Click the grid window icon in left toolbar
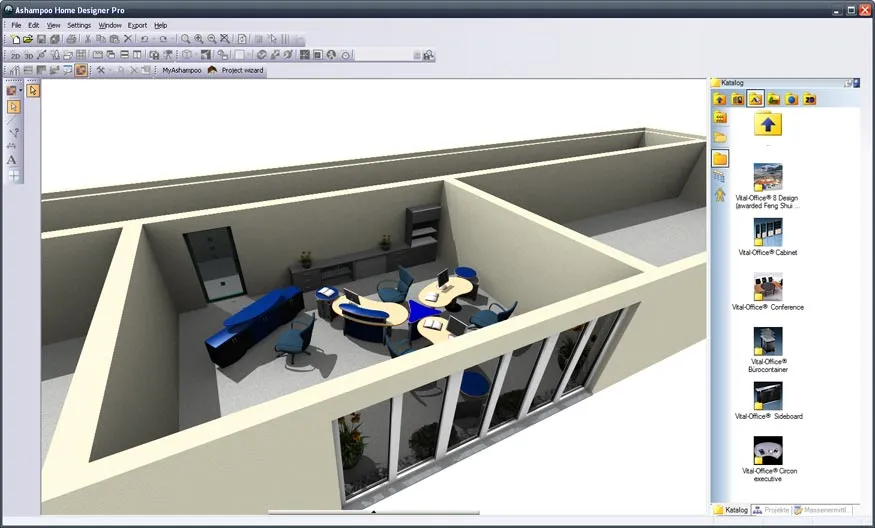875x528 pixels. (13, 175)
